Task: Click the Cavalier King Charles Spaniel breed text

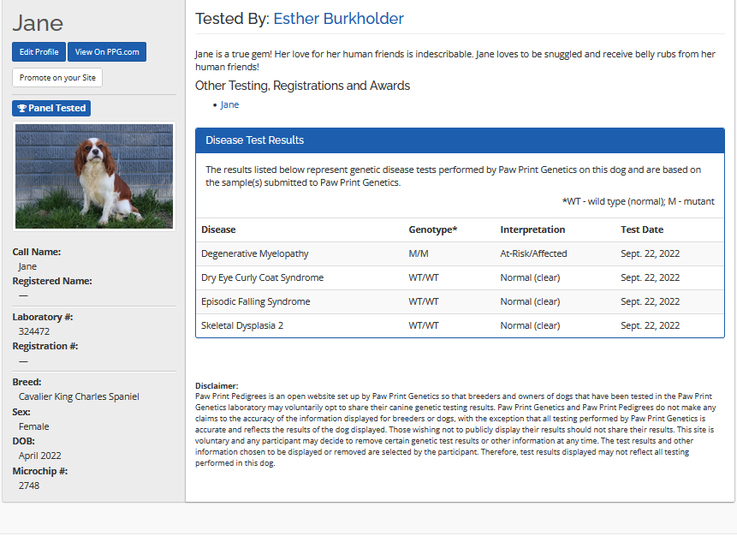Action: point(79,396)
